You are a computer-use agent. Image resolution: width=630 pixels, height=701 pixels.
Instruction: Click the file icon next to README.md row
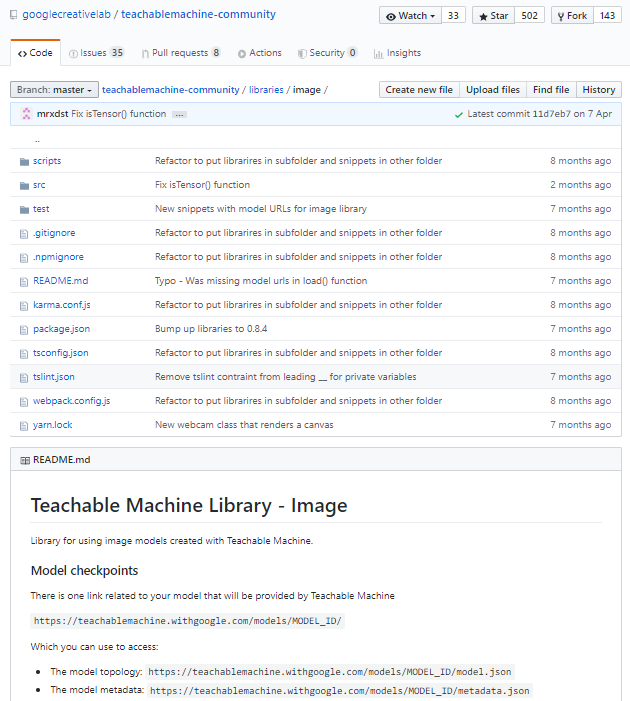pos(24,282)
